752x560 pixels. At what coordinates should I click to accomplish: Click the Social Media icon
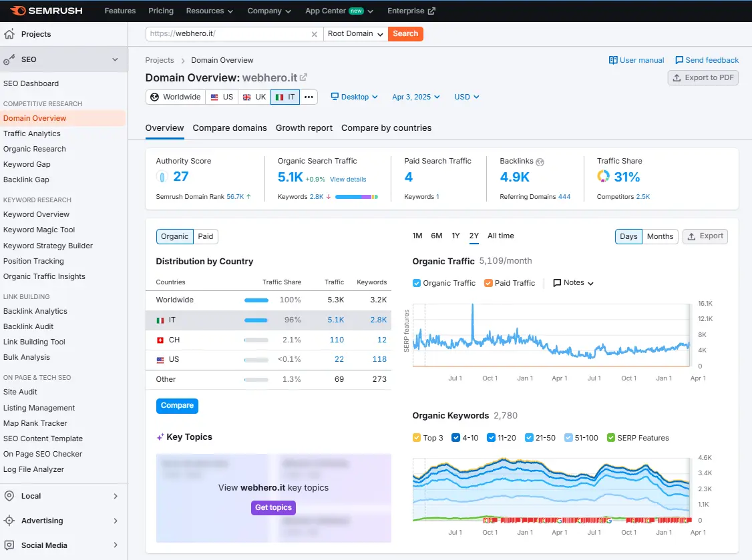point(9,545)
